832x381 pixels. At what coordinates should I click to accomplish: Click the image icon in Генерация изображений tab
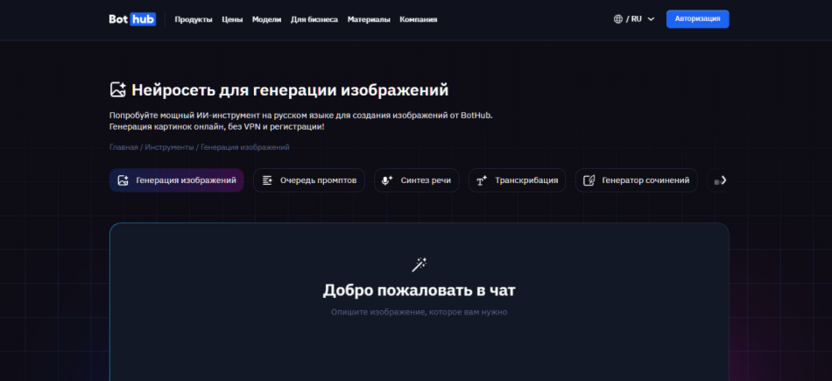pyautogui.click(x=123, y=180)
